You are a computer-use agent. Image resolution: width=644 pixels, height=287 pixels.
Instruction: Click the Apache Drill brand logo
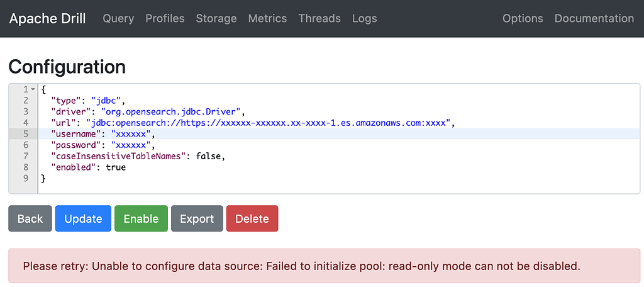[48, 18]
